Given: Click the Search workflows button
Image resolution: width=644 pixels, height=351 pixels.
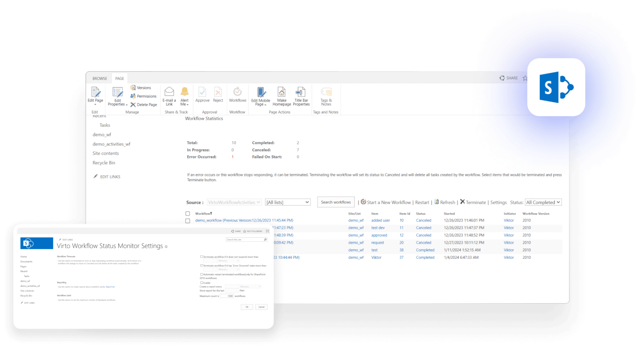Looking at the screenshot, I should coord(335,202).
